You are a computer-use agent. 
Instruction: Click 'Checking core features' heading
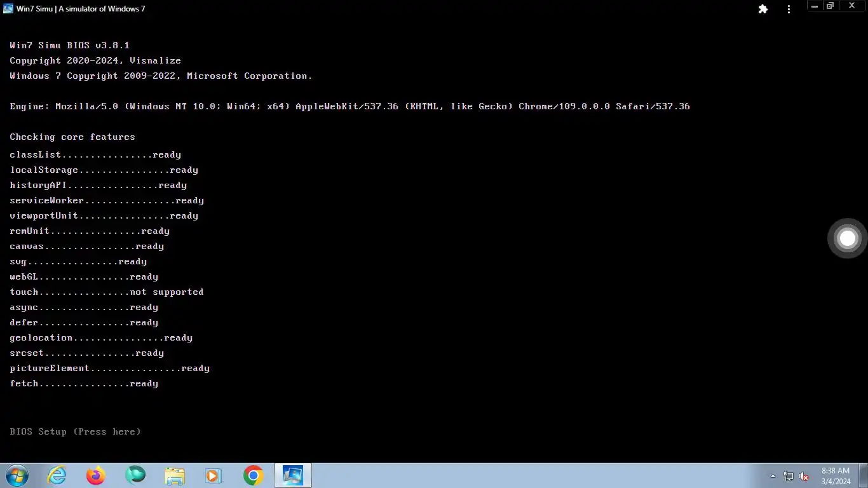coord(72,137)
